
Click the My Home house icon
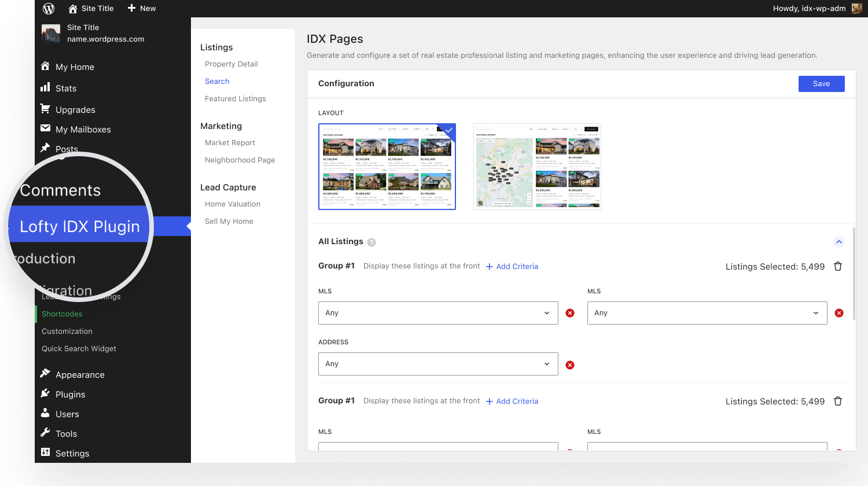pos(45,66)
